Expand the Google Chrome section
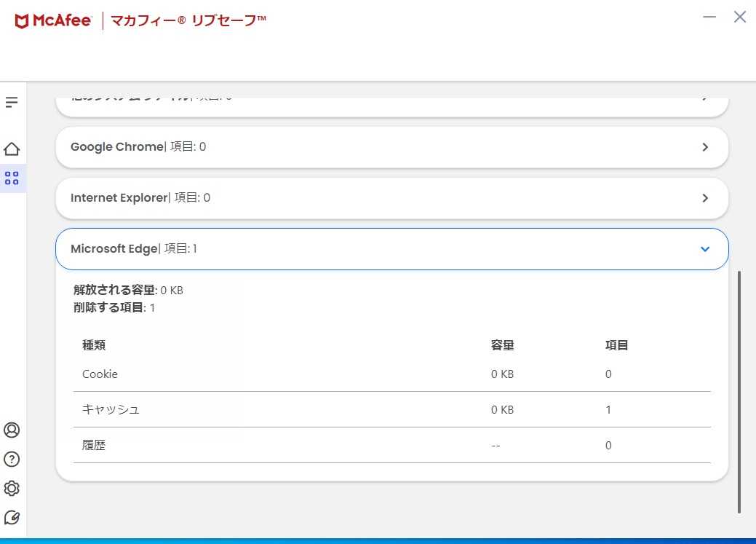Screen dimensions: 756x544 pos(704,147)
